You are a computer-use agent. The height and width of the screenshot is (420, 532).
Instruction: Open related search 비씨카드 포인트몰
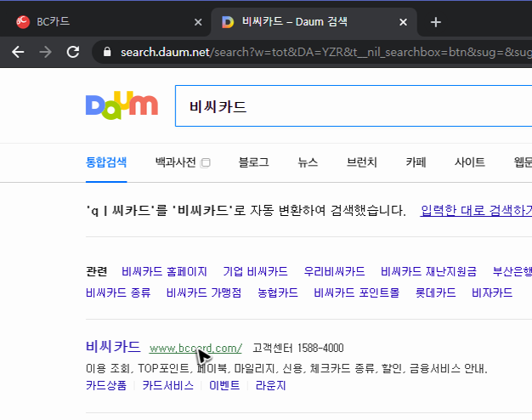coord(357,292)
